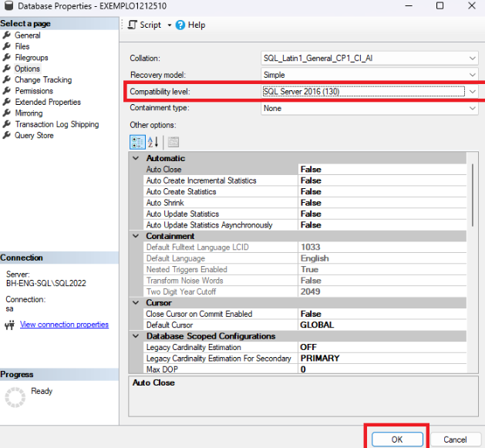
Task: Collapse the Cursor section
Action: coord(136,302)
